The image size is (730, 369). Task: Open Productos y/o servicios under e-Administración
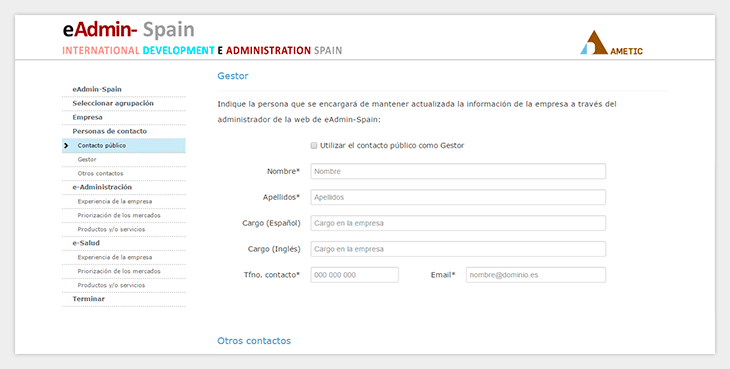(111, 229)
